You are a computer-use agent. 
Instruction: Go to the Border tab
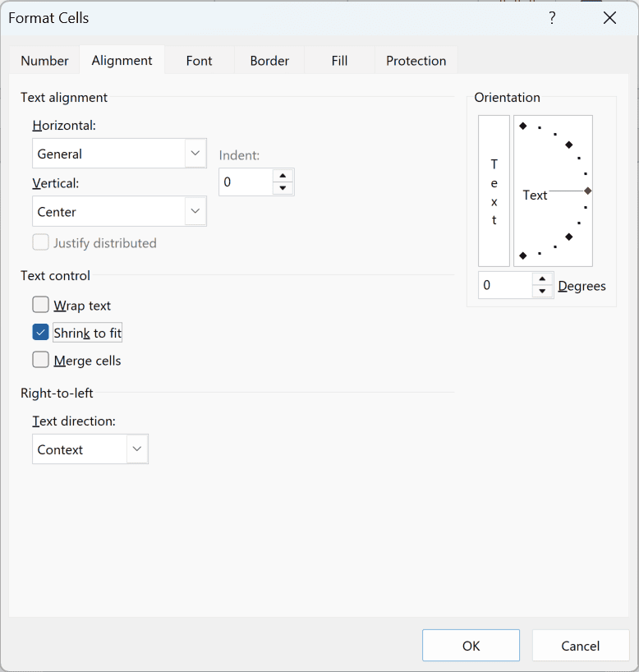tap(269, 61)
